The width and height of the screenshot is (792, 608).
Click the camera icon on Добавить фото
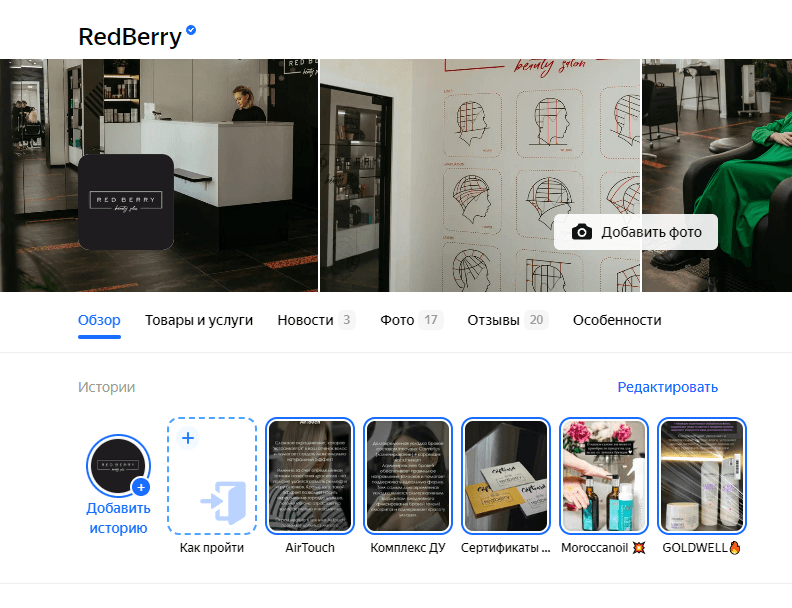coord(581,232)
